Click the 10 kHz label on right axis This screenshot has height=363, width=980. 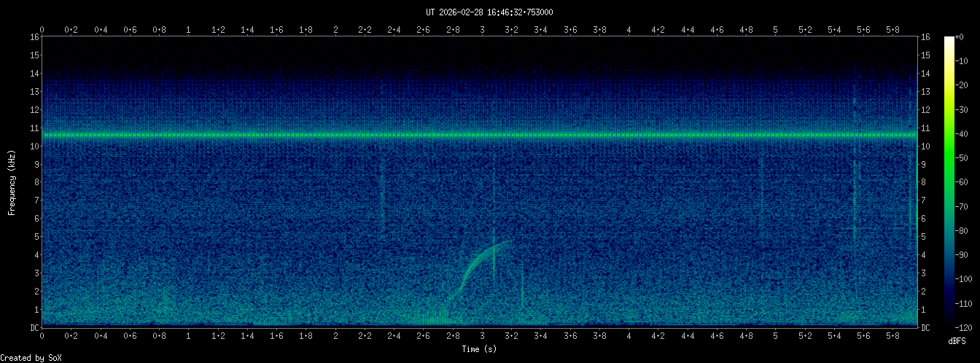(x=926, y=147)
